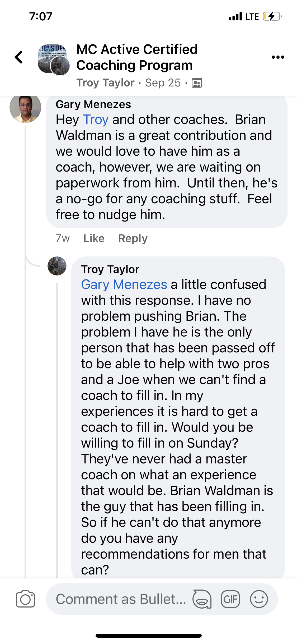Tap the back arrow icon
297x644 pixels.
pyautogui.click(x=19, y=57)
